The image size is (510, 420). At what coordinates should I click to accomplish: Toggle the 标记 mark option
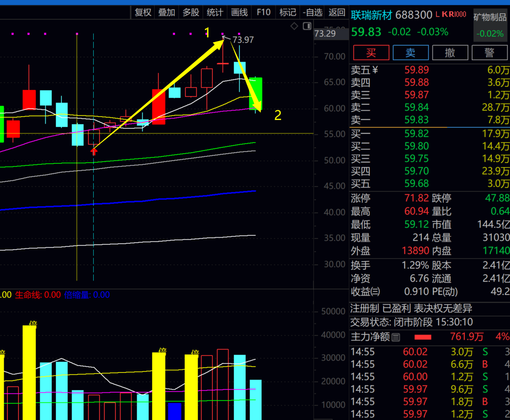pyautogui.click(x=288, y=12)
